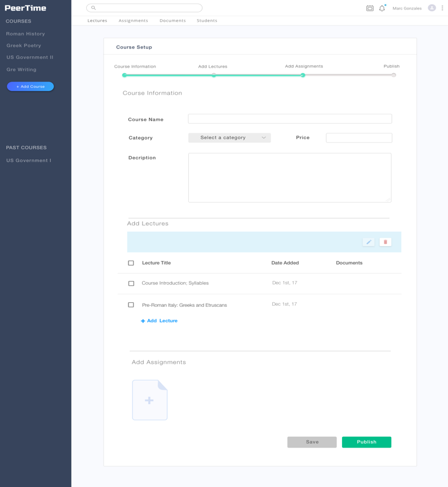The image size is (448, 487).
Task: Click the add assignment file icon
Action: (x=150, y=400)
